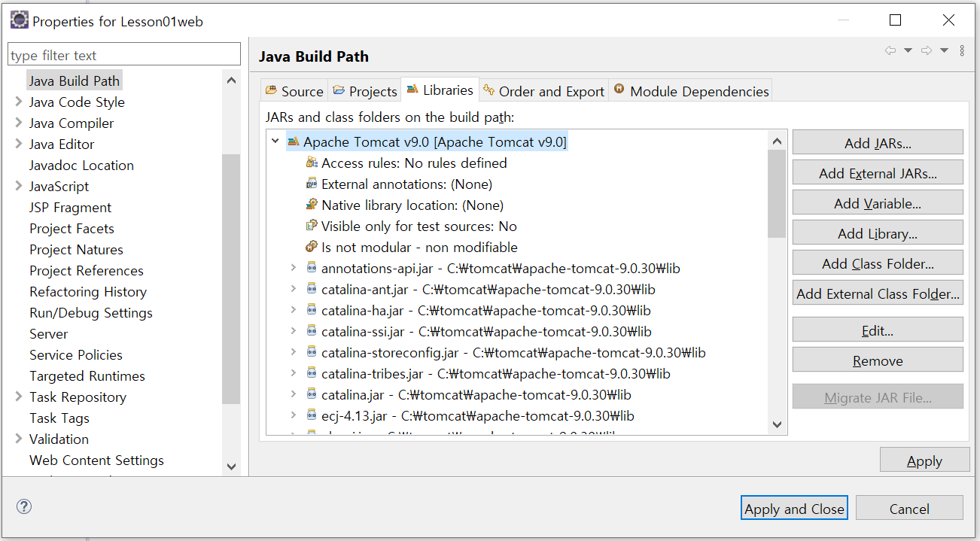Select Web Content Settings page

(96, 460)
